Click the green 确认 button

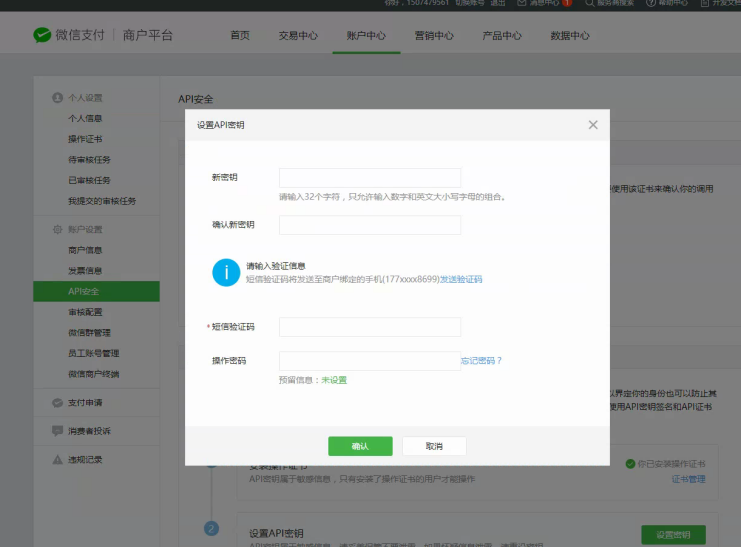(361, 446)
